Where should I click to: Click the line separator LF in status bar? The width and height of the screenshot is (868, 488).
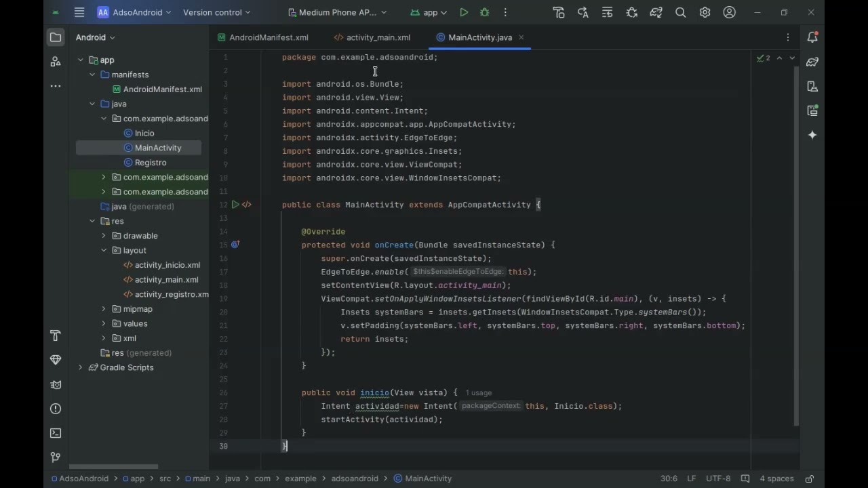(x=692, y=479)
